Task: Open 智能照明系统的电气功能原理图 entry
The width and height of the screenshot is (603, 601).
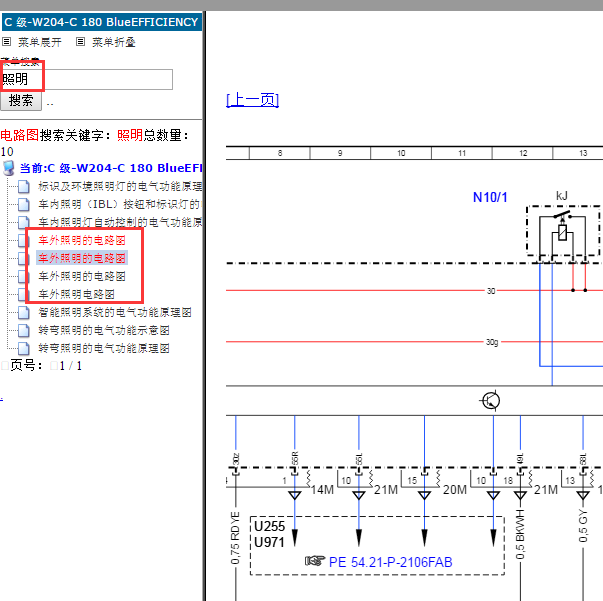Action: coord(115,312)
